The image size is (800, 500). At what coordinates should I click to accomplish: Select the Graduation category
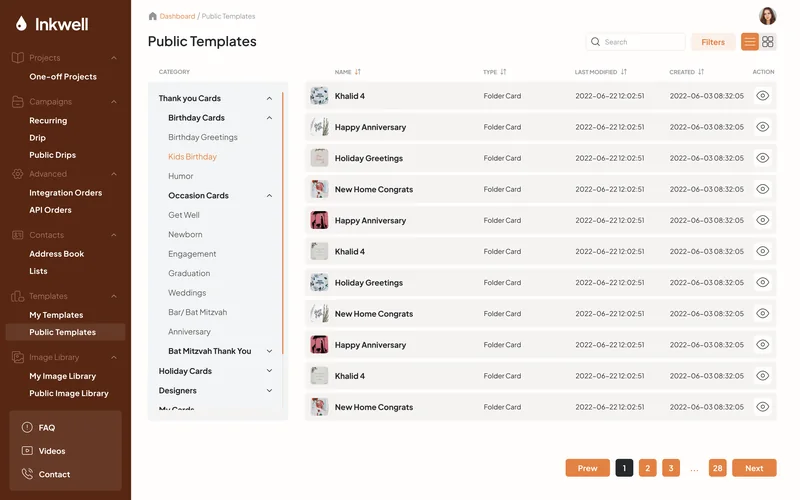189,273
